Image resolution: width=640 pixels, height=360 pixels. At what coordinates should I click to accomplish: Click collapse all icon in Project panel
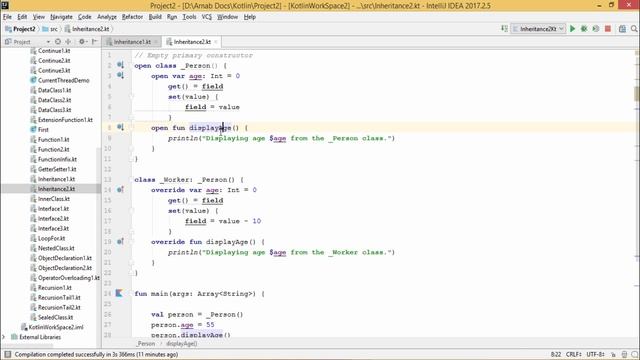(68, 42)
